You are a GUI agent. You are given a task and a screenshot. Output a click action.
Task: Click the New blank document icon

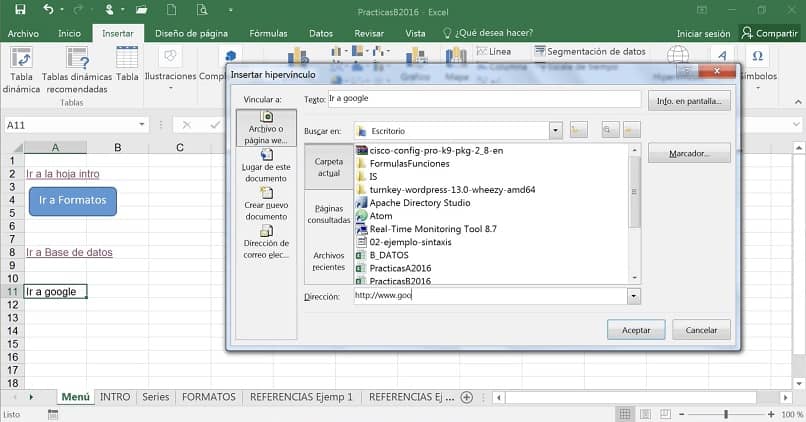pyautogui.click(x=171, y=10)
